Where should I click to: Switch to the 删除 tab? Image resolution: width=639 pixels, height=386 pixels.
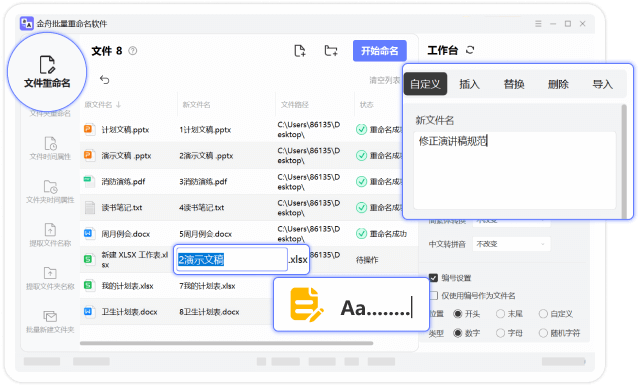558,84
